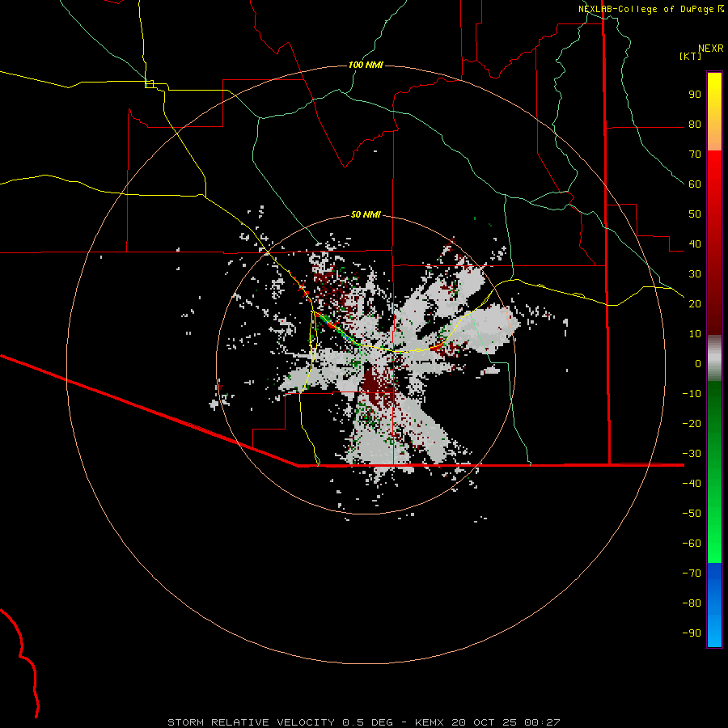Screen dimensions: 728x728
Task: Click the 50 NMI range ring label
Action: [x=366, y=214]
